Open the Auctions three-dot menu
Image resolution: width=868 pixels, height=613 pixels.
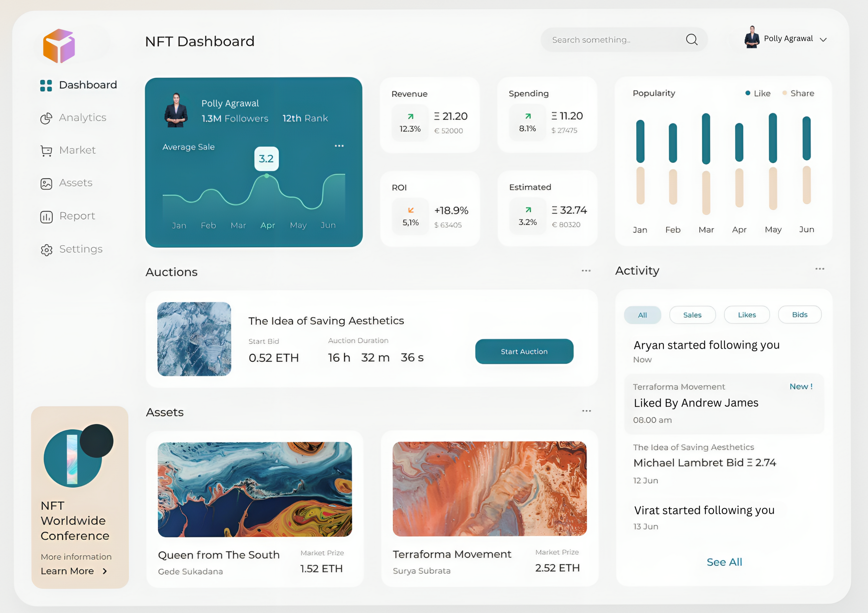click(586, 271)
